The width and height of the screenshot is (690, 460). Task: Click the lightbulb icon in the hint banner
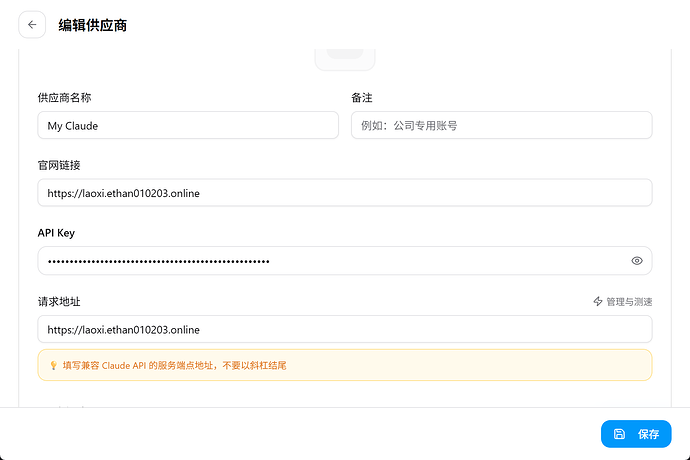pos(53,365)
